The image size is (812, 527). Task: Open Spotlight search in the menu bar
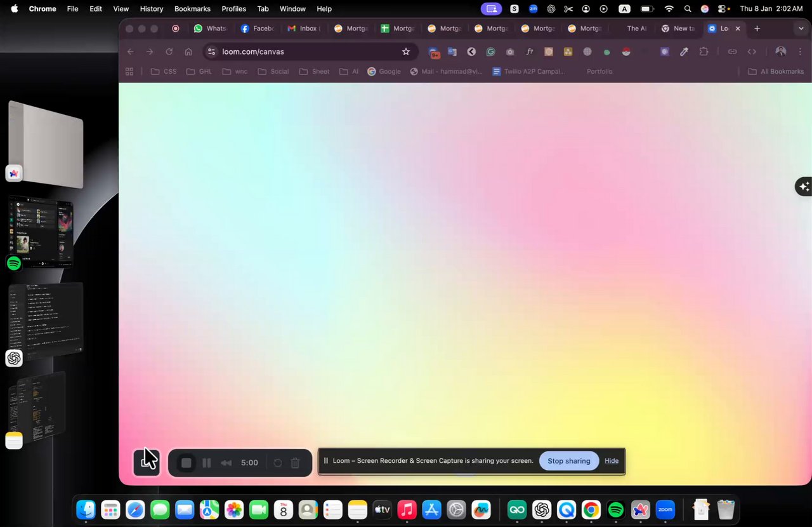tap(688, 9)
